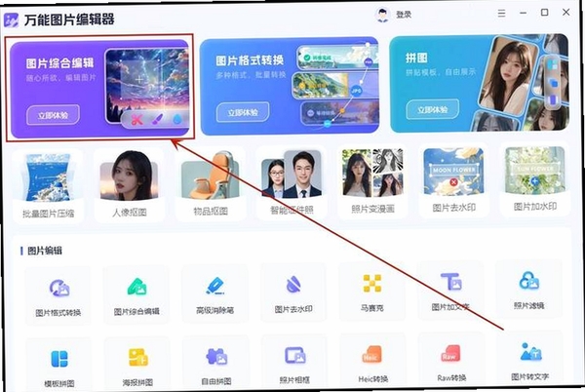Click the 图片综合编辑 banner title

(59, 63)
